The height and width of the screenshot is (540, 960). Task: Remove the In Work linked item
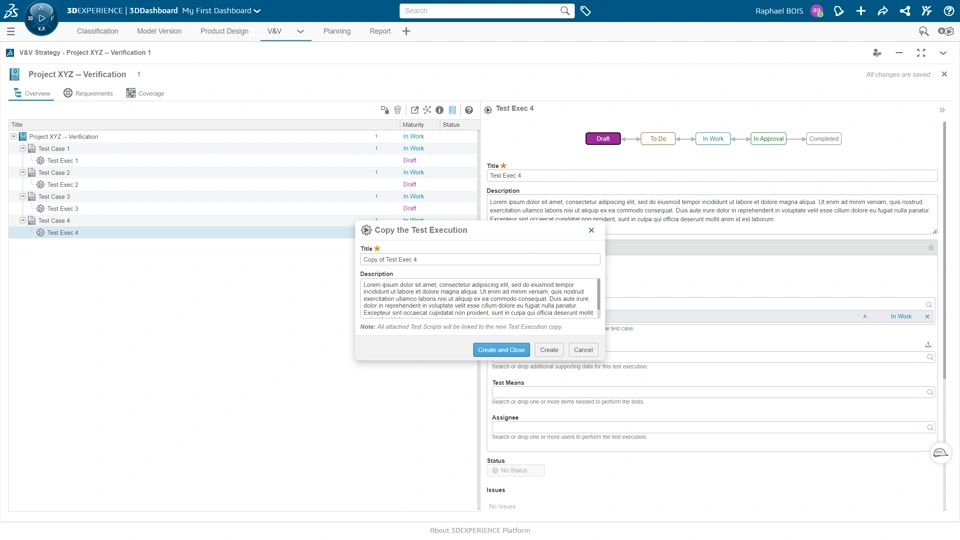click(x=927, y=317)
